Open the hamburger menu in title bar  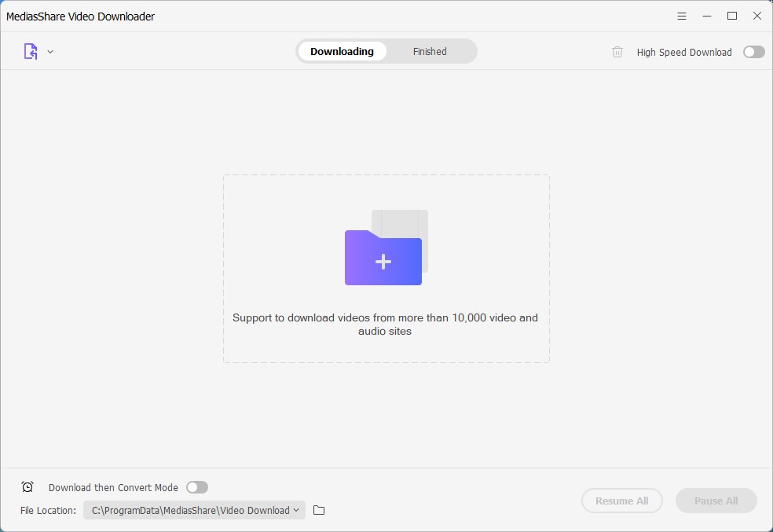682,16
